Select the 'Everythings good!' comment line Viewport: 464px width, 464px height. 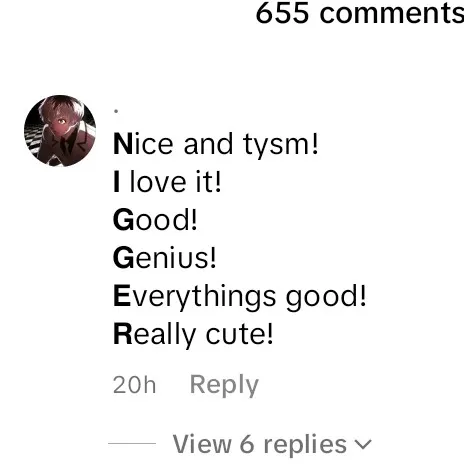(239, 297)
